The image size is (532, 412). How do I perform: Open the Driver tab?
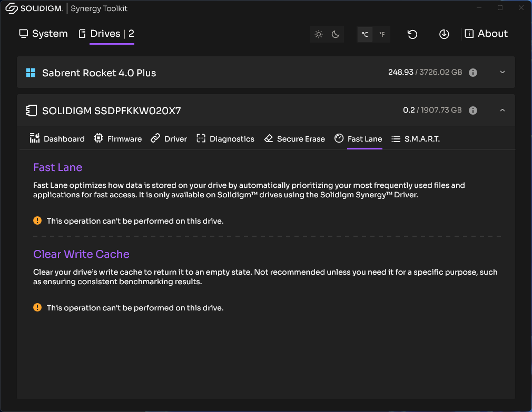pyautogui.click(x=169, y=138)
